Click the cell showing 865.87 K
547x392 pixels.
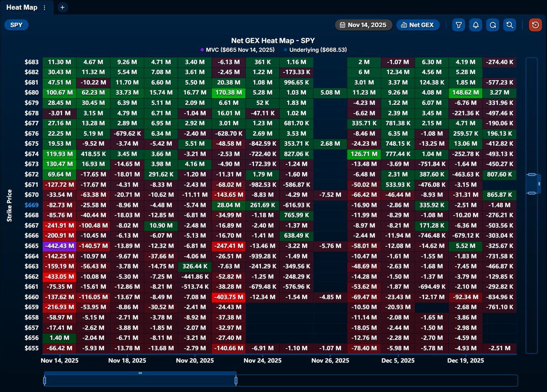[499, 195]
